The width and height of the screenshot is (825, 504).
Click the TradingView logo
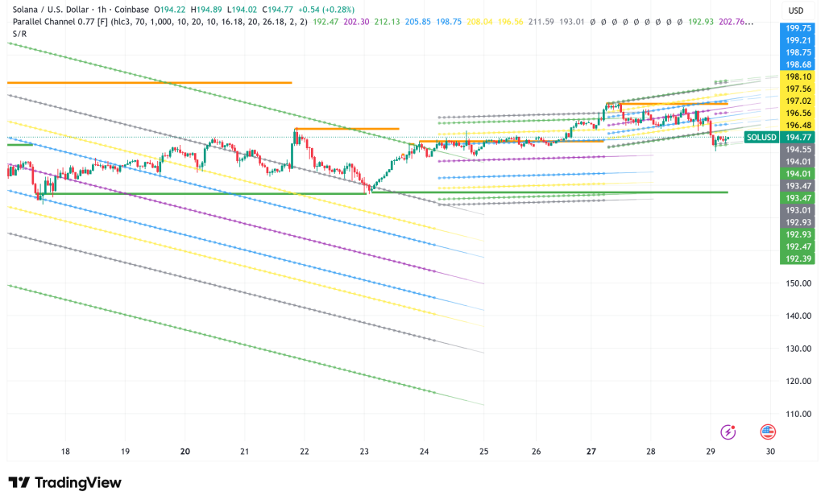64,482
